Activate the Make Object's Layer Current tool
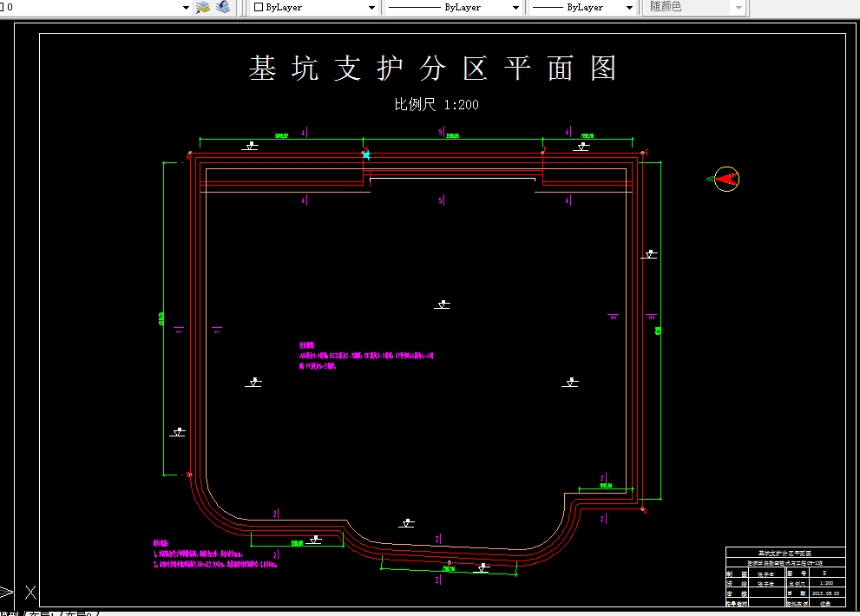The image size is (860, 616). click(x=202, y=7)
